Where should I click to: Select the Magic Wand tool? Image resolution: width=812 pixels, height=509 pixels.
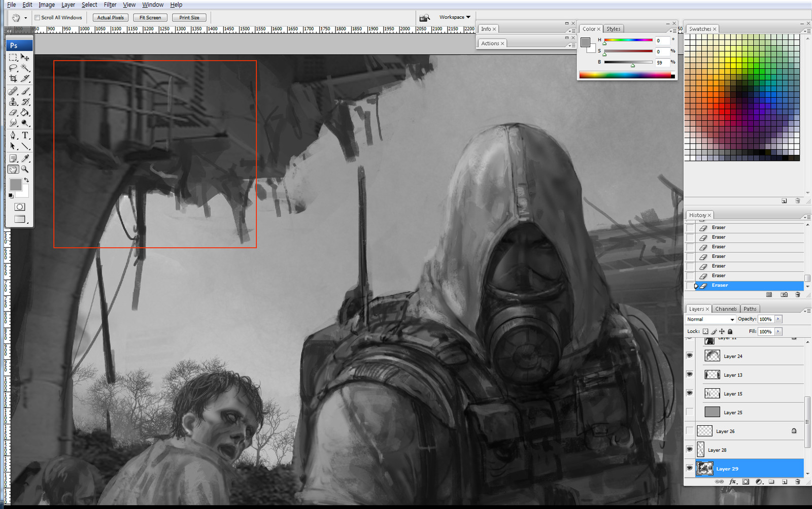25,68
